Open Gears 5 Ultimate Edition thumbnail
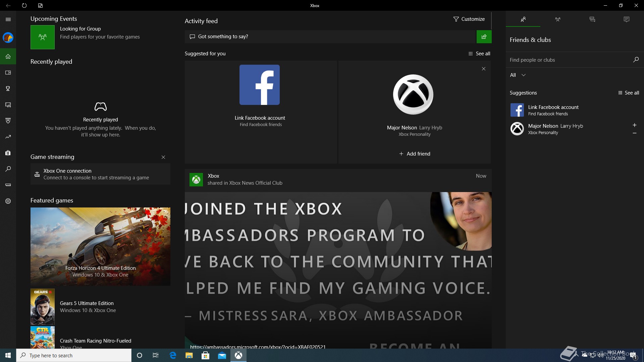644x362 pixels. [x=43, y=307]
